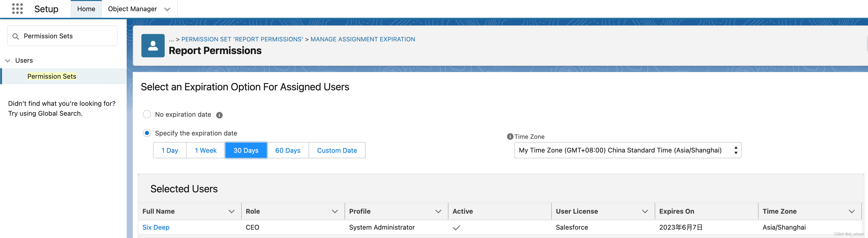Open Permission Set 'Report Permissions' breadcrumb link

tap(242, 39)
